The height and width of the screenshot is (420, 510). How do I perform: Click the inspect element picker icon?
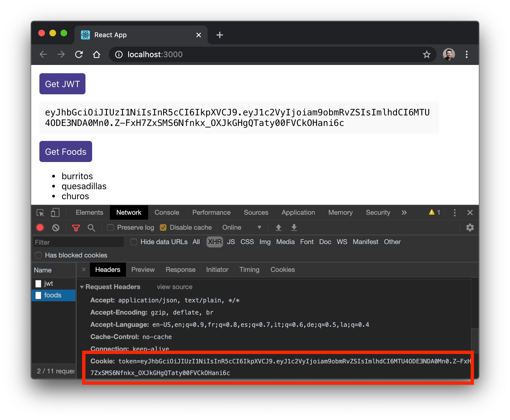click(x=41, y=213)
